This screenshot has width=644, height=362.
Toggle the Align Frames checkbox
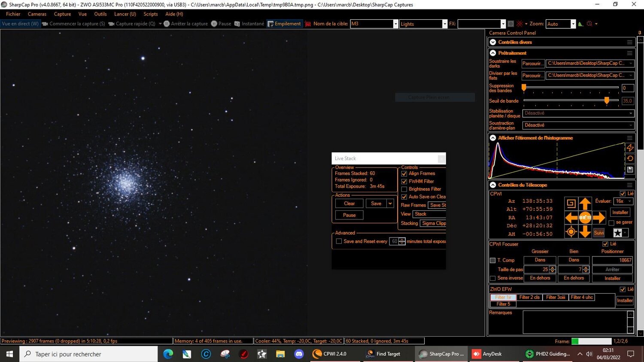click(x=404, y=173)
